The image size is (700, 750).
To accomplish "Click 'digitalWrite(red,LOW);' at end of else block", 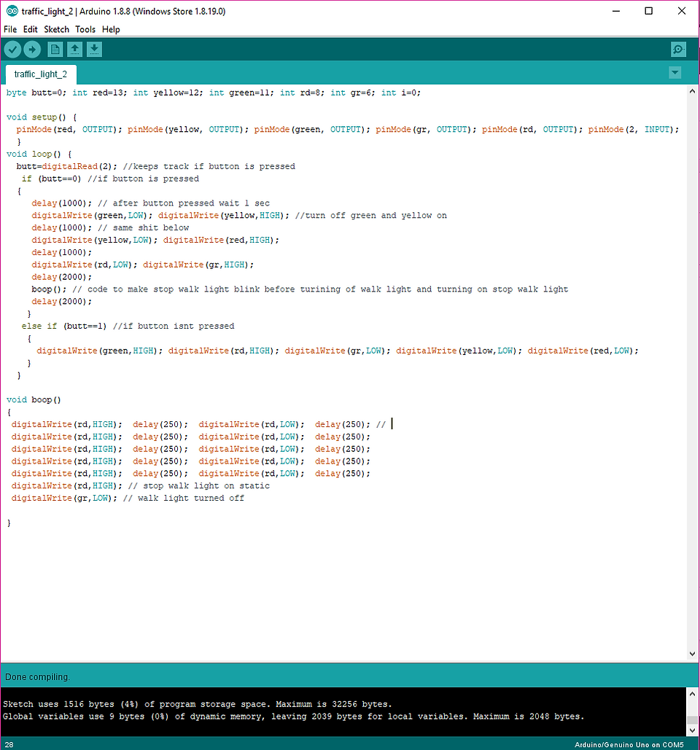I will pos(583,351).
